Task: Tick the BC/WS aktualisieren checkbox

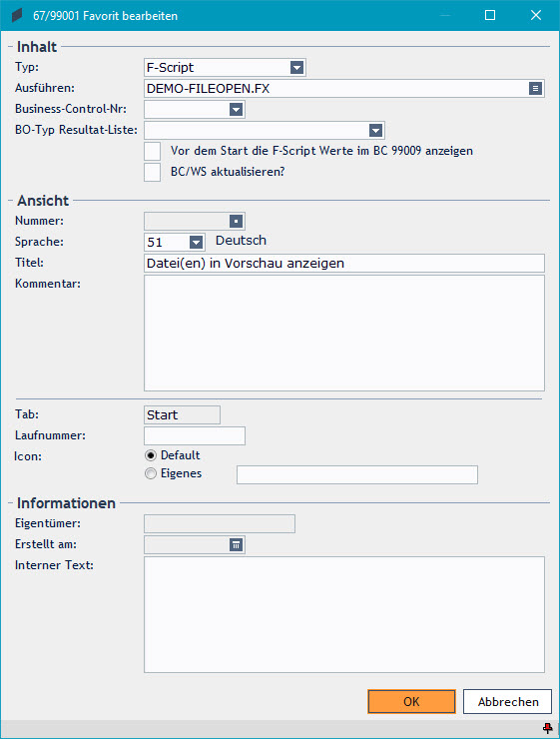Action: pos(152,172)
